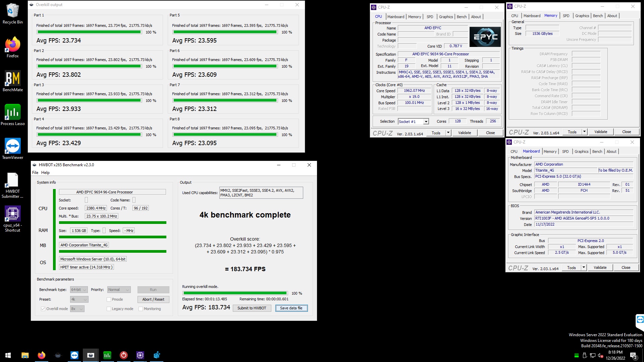Open the Safely Remove Hardware tray icon

tap(585, 355)
